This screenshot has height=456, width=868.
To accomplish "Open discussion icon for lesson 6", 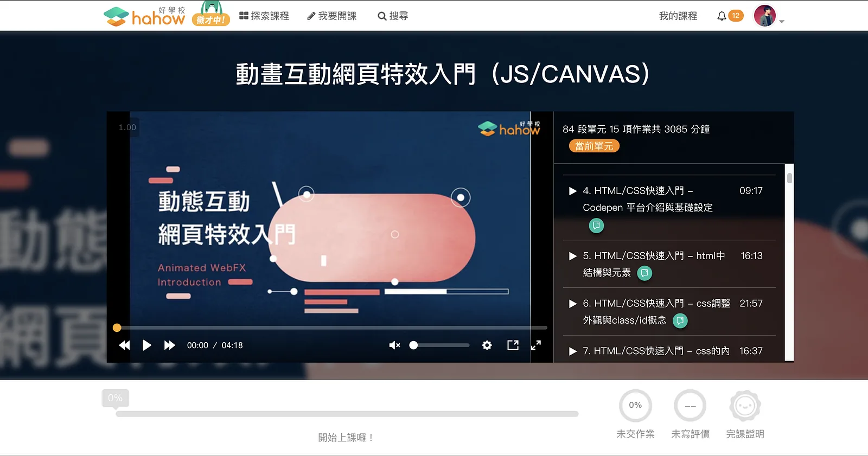I will 680,320.
